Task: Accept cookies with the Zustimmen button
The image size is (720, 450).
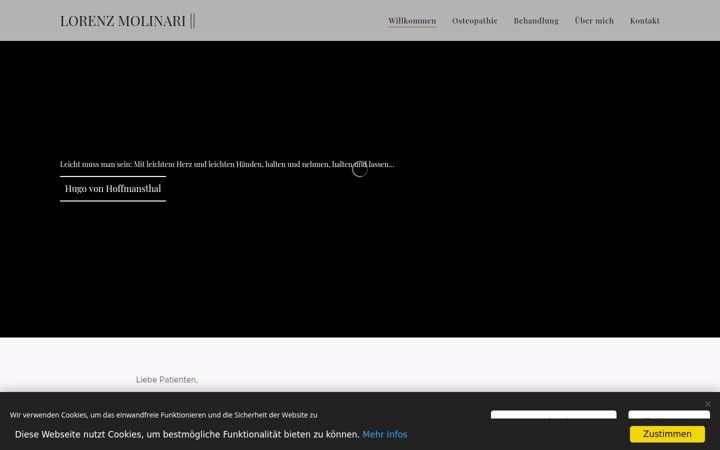Action: [x=667, y=434]
